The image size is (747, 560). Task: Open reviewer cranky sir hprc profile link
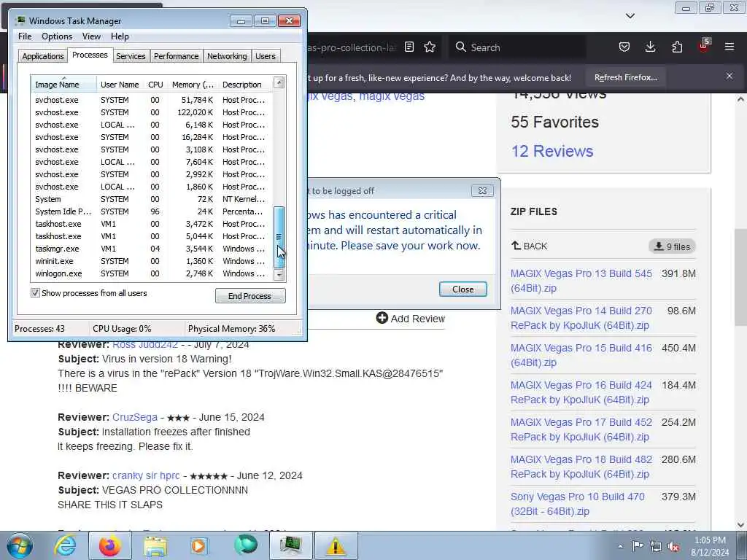[146, 475]
